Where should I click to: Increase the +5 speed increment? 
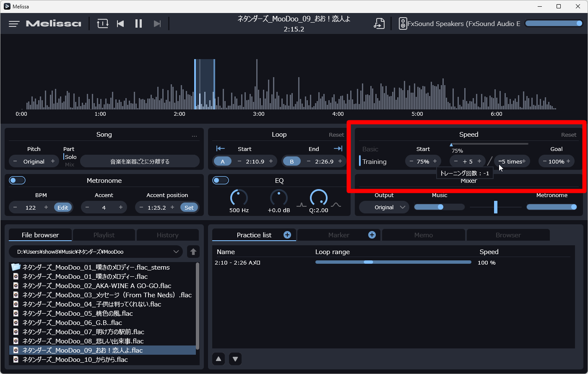479,161
